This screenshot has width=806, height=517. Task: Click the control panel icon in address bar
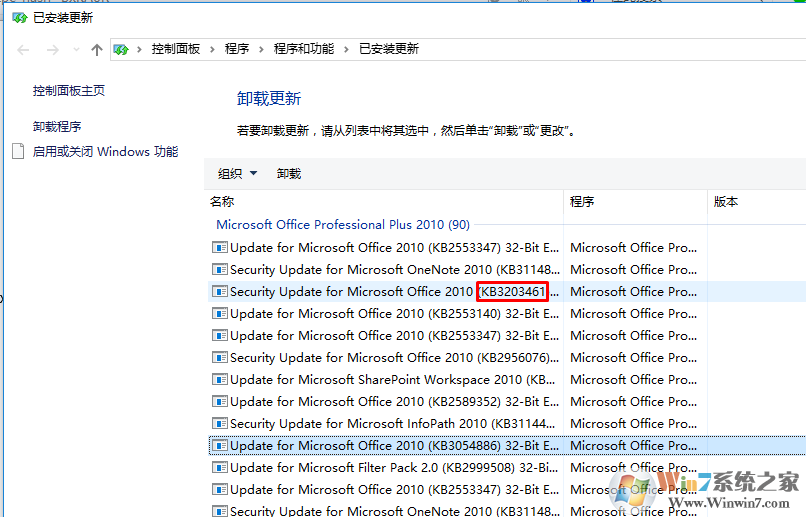[121, 50]
